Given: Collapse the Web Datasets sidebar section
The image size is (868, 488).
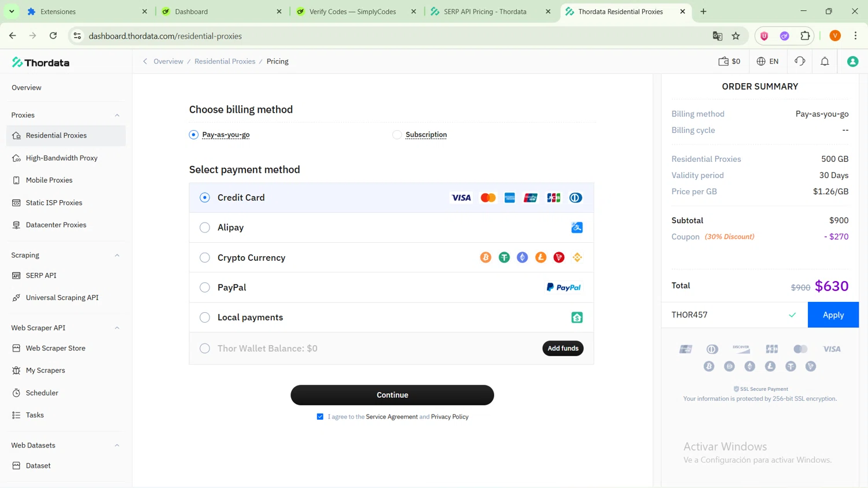Looking at the screenshot, I should click(117, 445).
